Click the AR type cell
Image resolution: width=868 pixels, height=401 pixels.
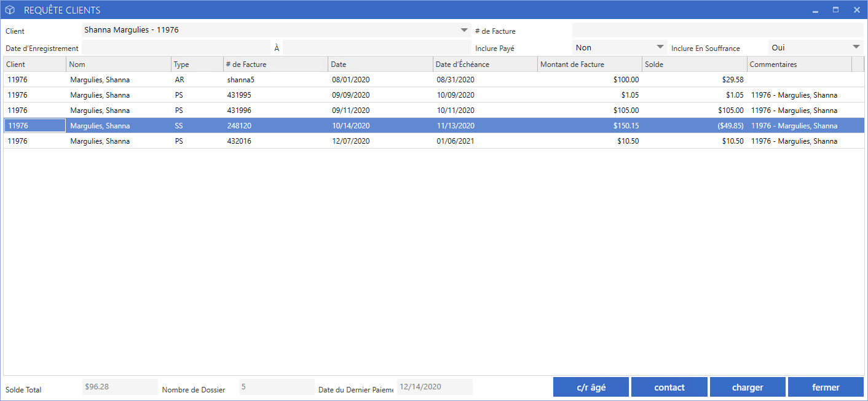(x=197, y=80)
